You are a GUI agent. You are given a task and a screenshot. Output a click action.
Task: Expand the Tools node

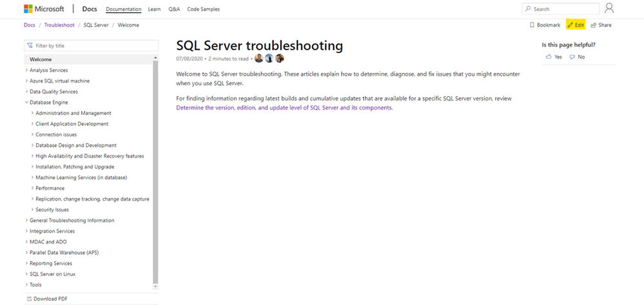tap(26, 284)
